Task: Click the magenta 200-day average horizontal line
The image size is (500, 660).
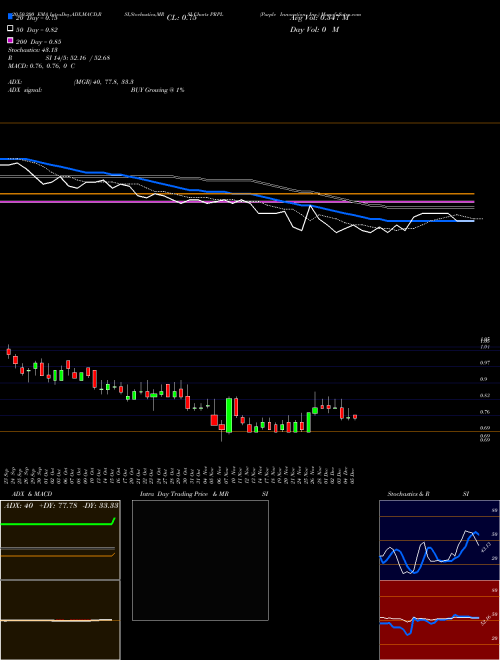Action: tap(237, 202)
